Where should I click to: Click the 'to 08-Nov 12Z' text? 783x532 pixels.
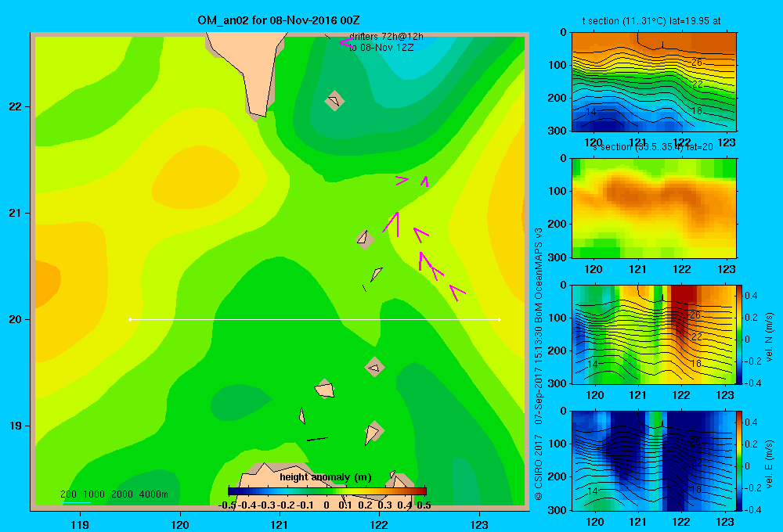pyautogui.click(x=381, y=48)
